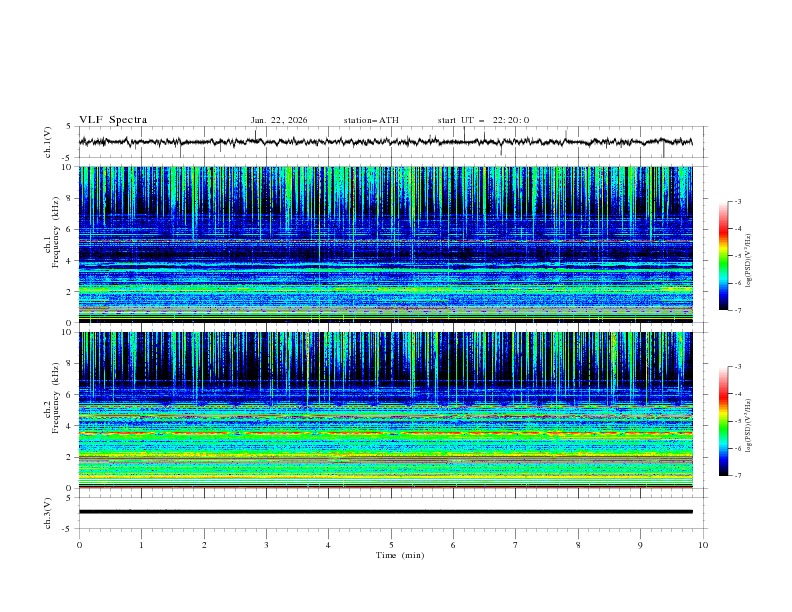Viewport: 792px width, 612px height.
Task: Select the Jan. 22, 2026 date text
Action: click(x=279, y=120)
